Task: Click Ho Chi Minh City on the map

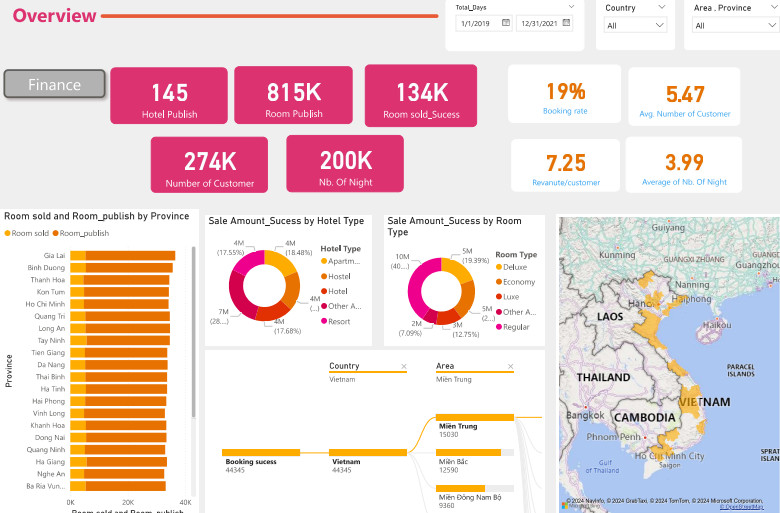Action: [670, 456]
